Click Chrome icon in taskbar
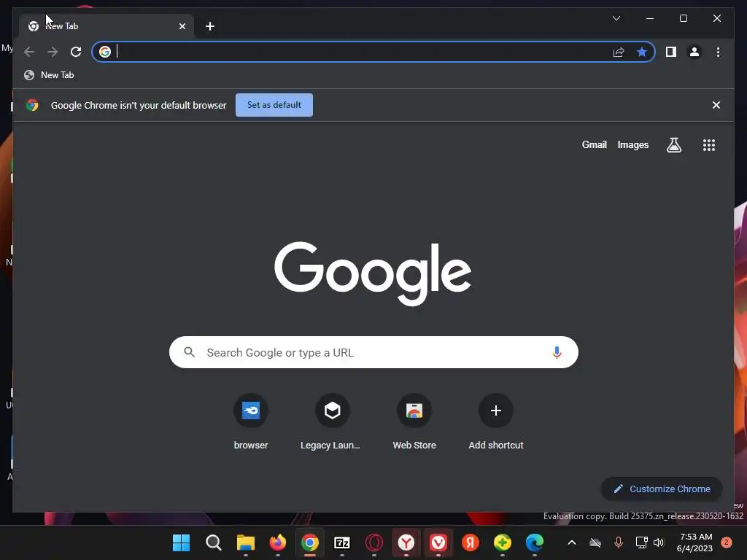Screen dimensions: 747x560 point(309,542)
